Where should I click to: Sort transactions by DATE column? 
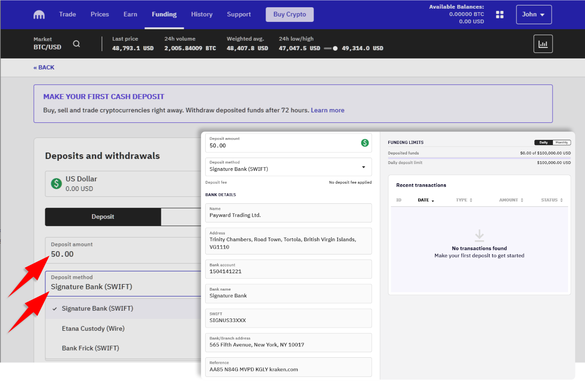click(426, 200)
